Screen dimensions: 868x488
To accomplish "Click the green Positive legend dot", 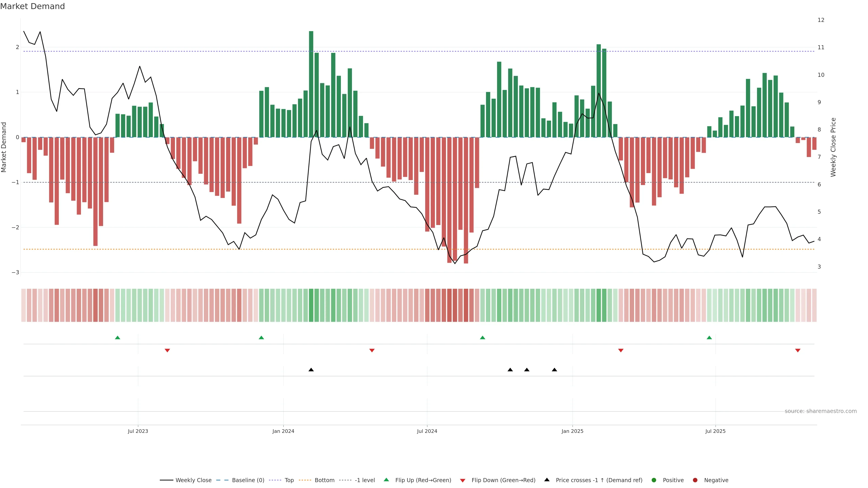I will point(654,480).
